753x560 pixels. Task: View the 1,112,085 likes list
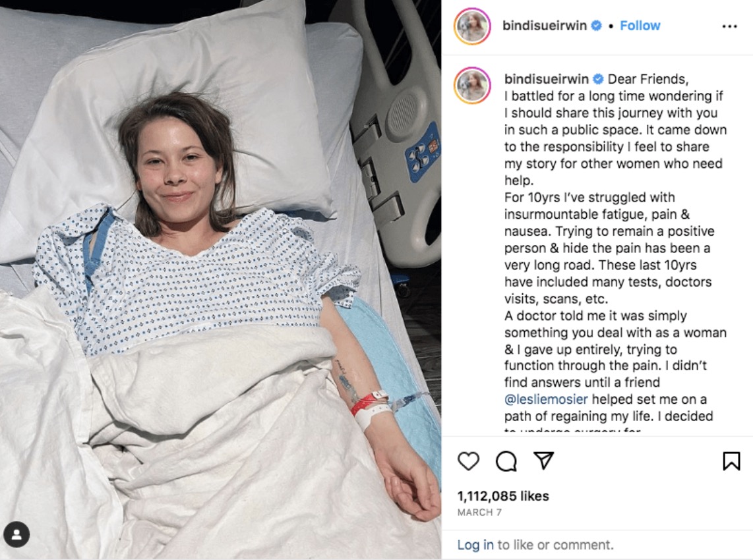tap(503, 496)
